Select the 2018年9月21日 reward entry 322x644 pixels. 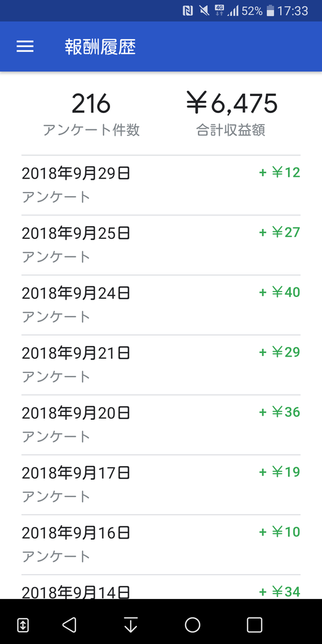pyautogui.click(x=161, y=365)
